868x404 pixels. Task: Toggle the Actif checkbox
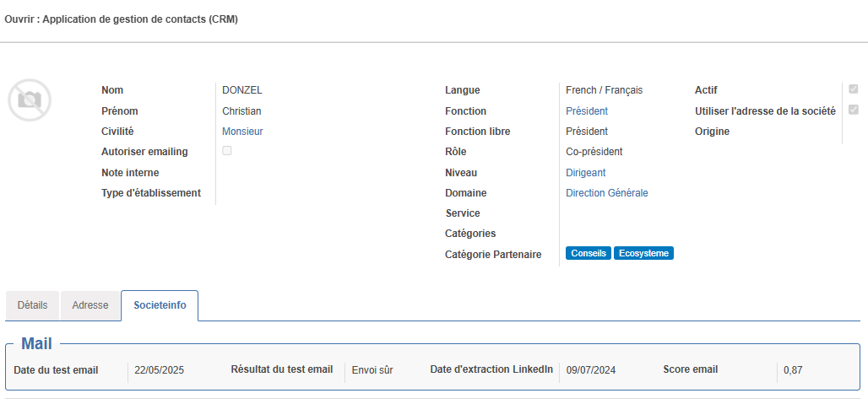point(853,89)
